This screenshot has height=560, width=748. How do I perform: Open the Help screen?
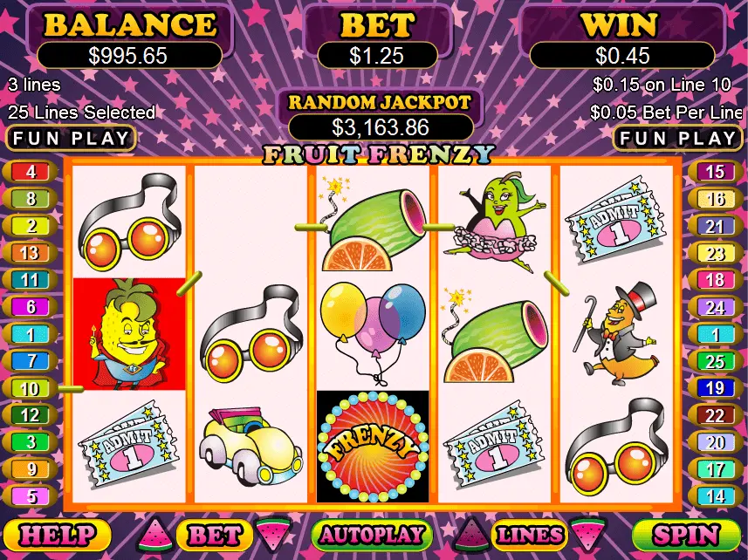click(57, 535)
